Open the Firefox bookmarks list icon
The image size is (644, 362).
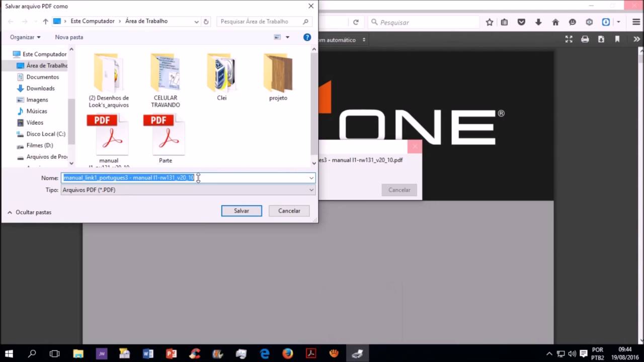(x=505, y=22)
